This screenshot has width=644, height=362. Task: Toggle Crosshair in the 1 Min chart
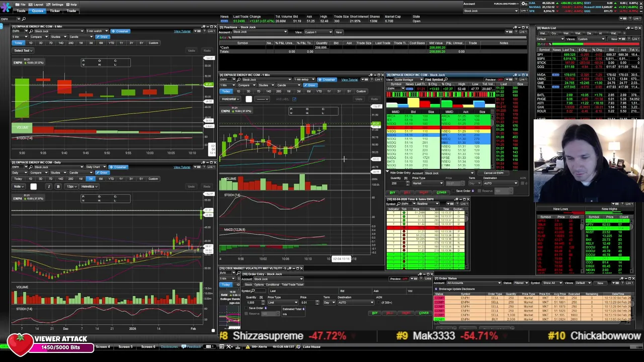tap(328, 79)
